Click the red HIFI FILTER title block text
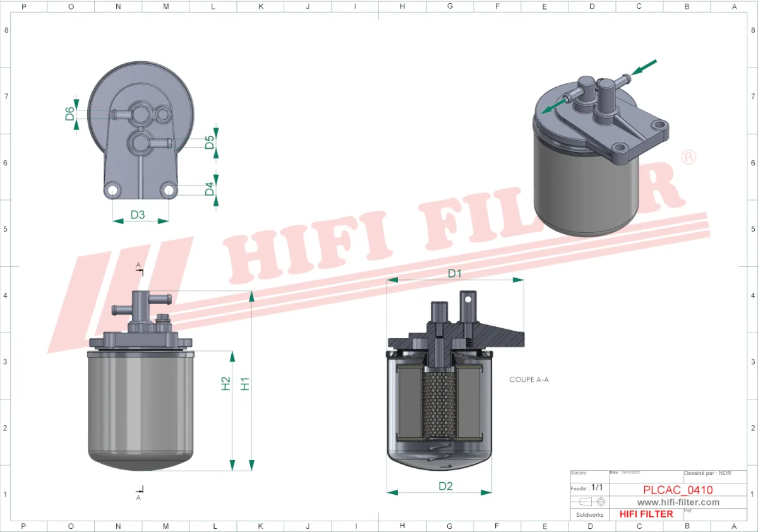Image resolution: width=758 pixels, height=532 pixels. tap(646, 514)
